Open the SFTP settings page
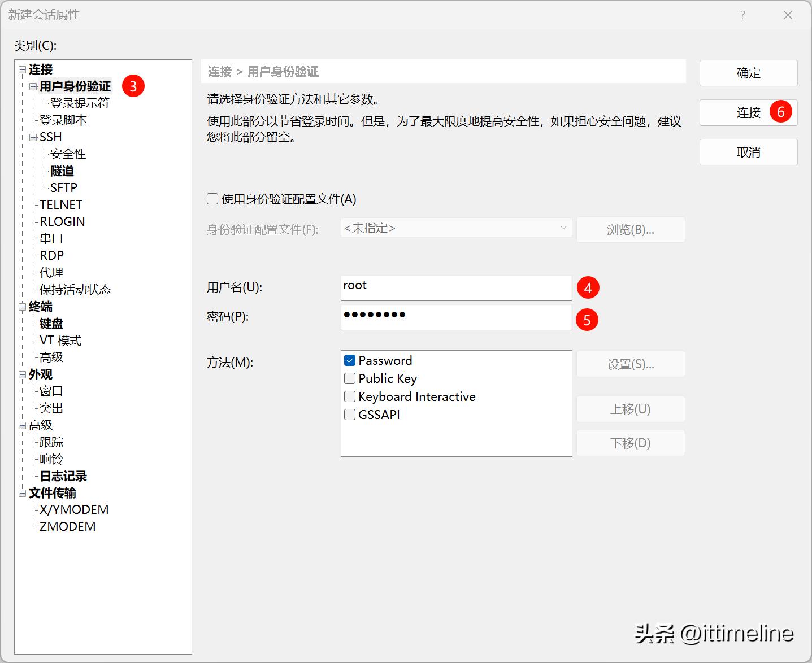 (63, 187)
